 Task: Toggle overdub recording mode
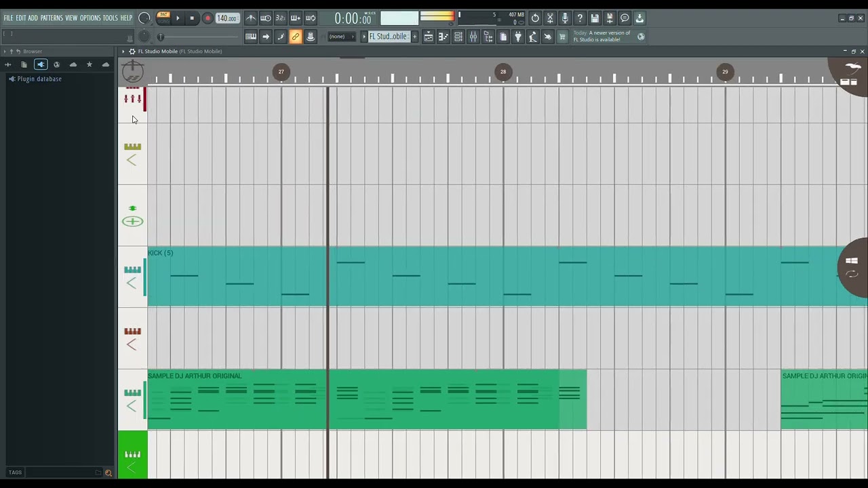[x=296, y=18]
